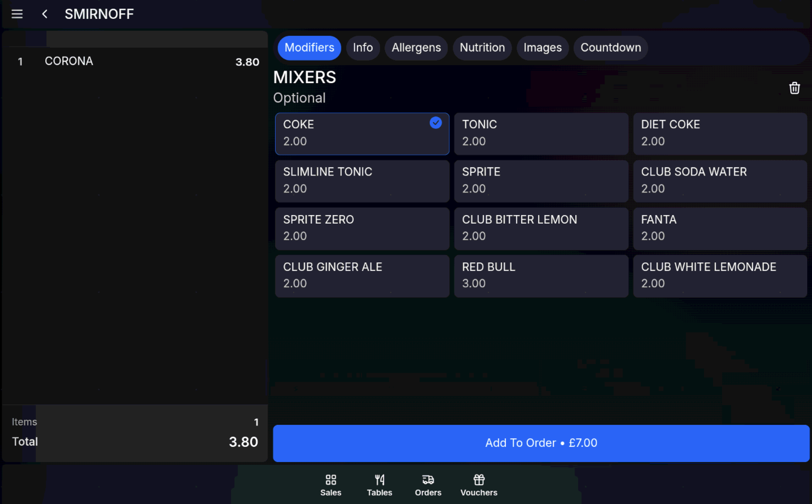This screenshot has height=504, width=812.
Task: Select the CLUB SODA WATER mixer
Action: click(720, 181)
